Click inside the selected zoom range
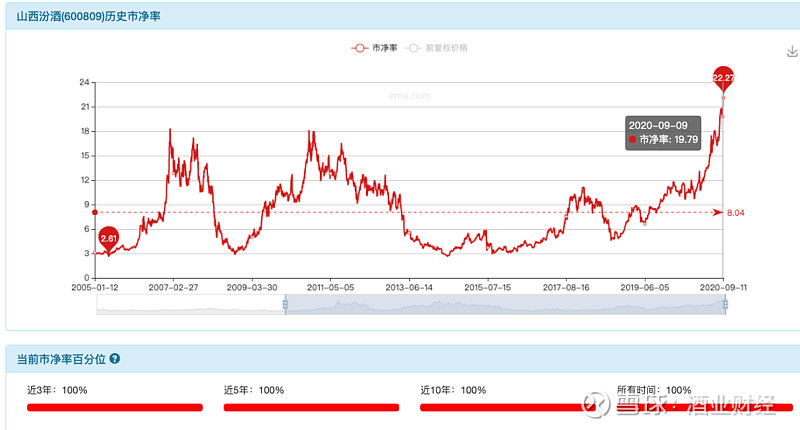The width and height of the screenshot is (800, 430). (x=505, y=305)
